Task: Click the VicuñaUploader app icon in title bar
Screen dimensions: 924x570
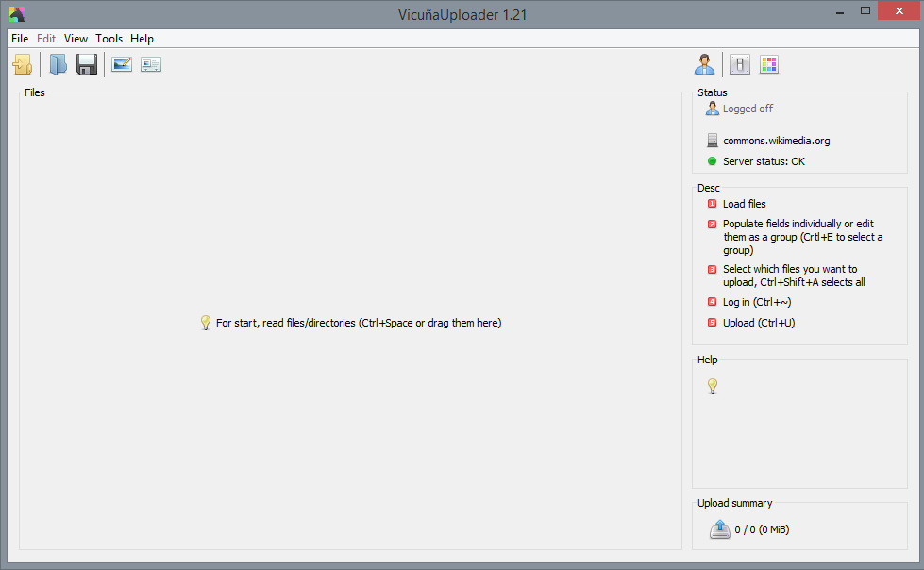Action: pos(17,14)
